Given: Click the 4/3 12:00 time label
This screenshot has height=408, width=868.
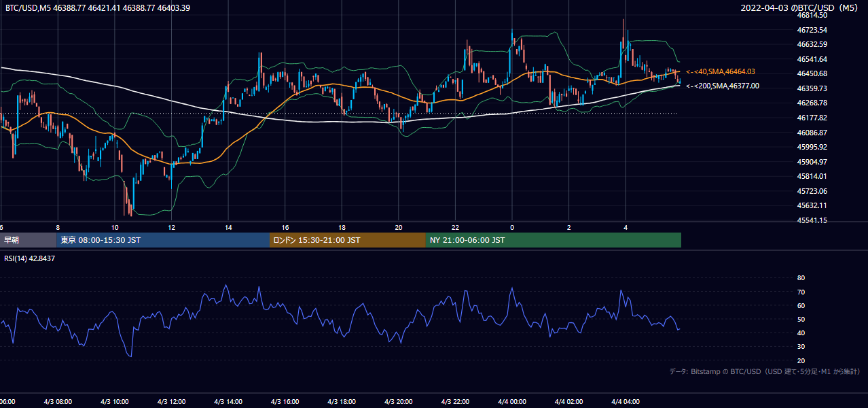Looking at the screenshot, I should point(172,402).
